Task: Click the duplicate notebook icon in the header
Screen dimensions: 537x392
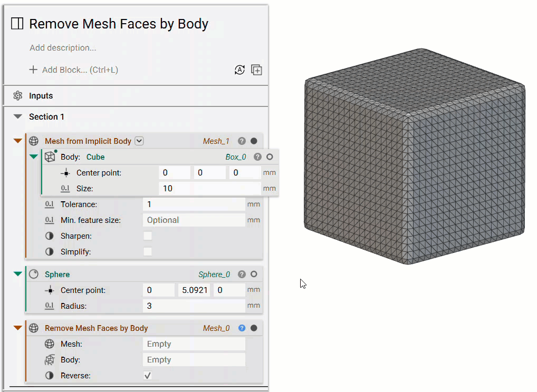Action: (257, 70)
